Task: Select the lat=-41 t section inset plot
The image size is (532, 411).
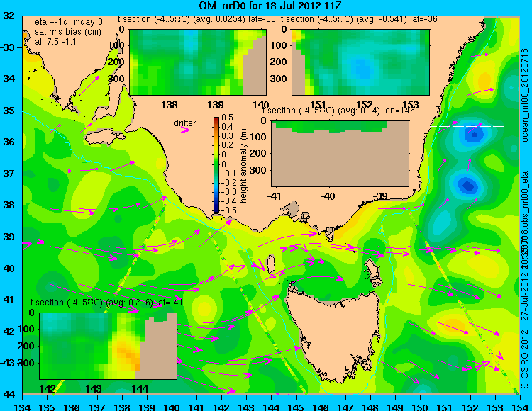Action: [109, 346]
